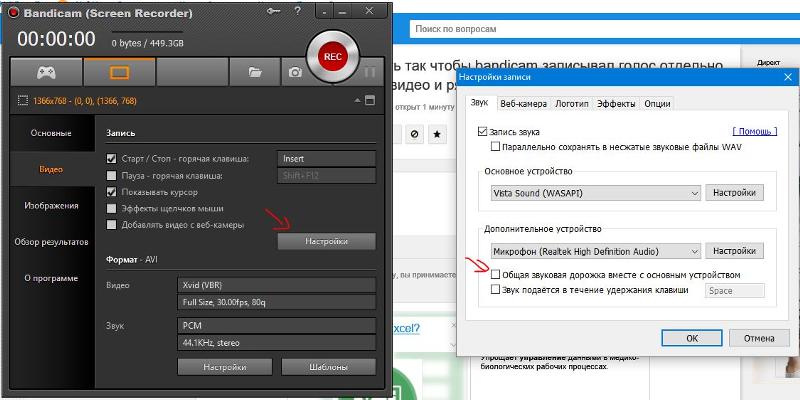The height and width of the screenshot is (400, 800).
Task: Open 'О программе' section in sidebar
Action: pyautogui.click(x=51, y=278)
